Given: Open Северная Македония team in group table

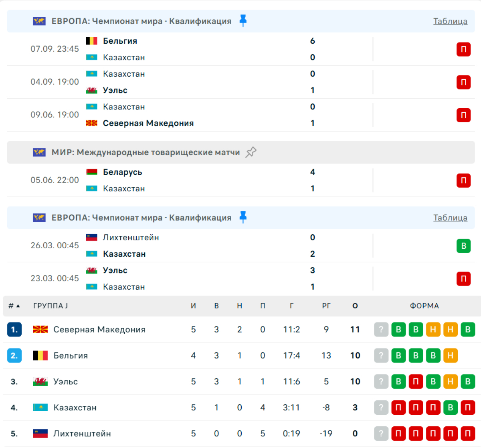Looking at the screenshot, I should pos(99,330).
